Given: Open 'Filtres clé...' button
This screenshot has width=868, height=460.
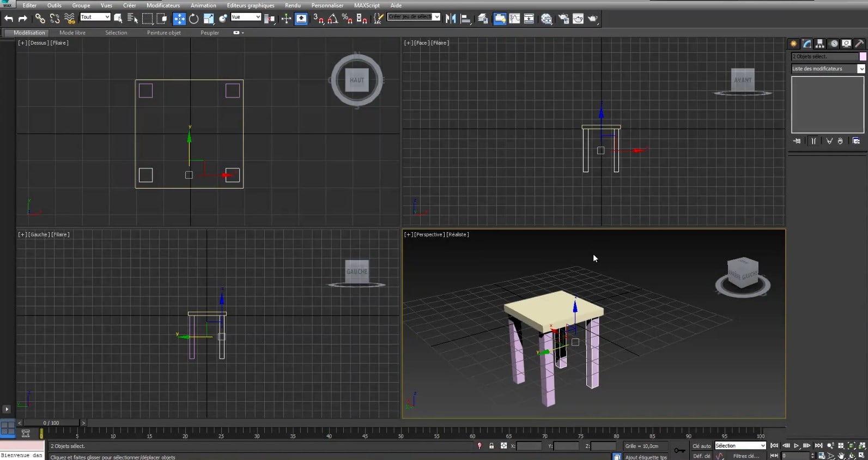Looking at the screenshot, I should click(x=746, y=456).
